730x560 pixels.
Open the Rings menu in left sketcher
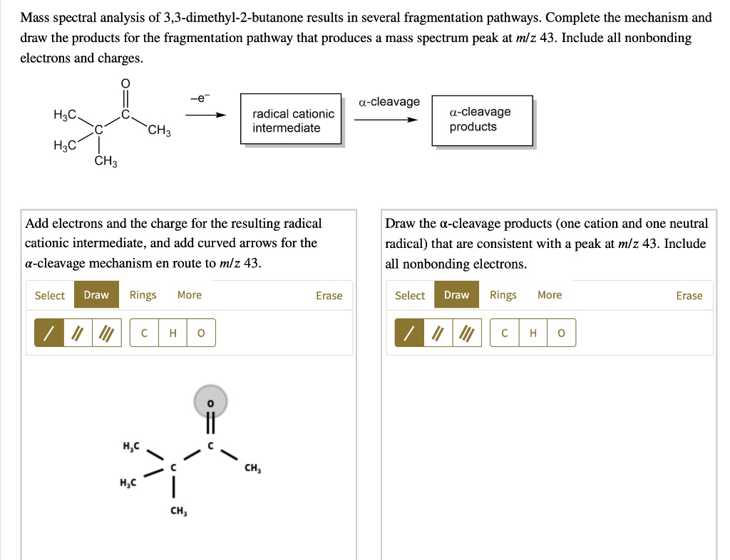[x=141, y=294]
